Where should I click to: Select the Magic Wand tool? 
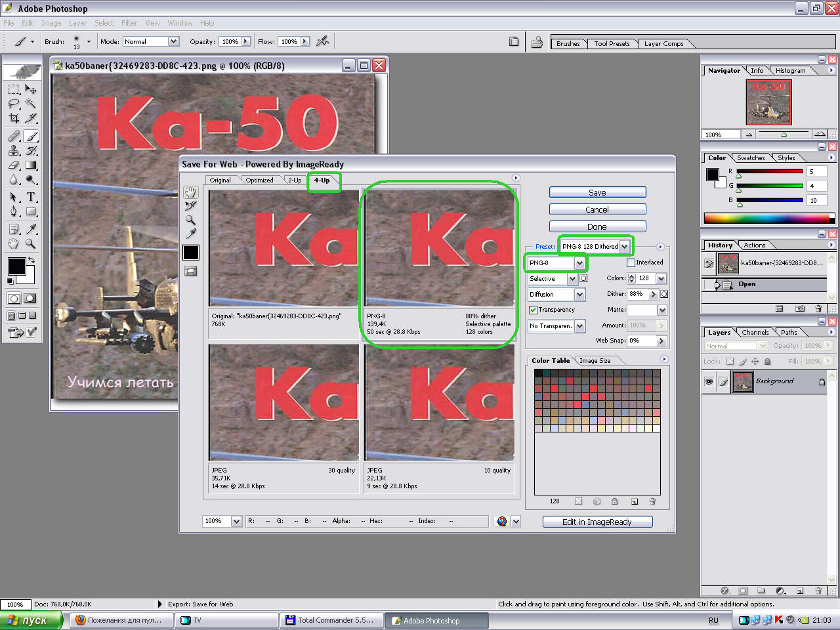31,104
